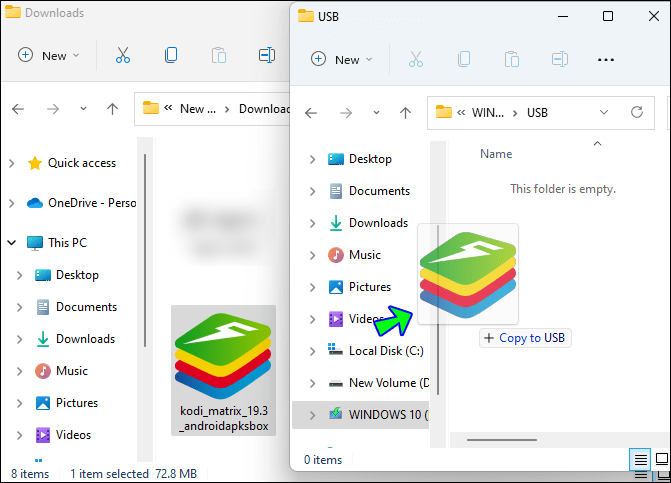Click Copy icon in USB window toolbar
671x483 pixels.
tap(464, 59)
